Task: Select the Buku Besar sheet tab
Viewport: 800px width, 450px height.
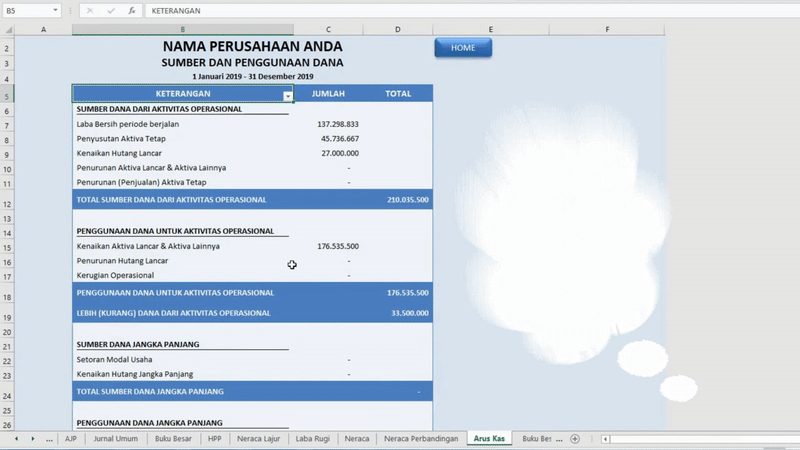Action: tap(173, 439)
